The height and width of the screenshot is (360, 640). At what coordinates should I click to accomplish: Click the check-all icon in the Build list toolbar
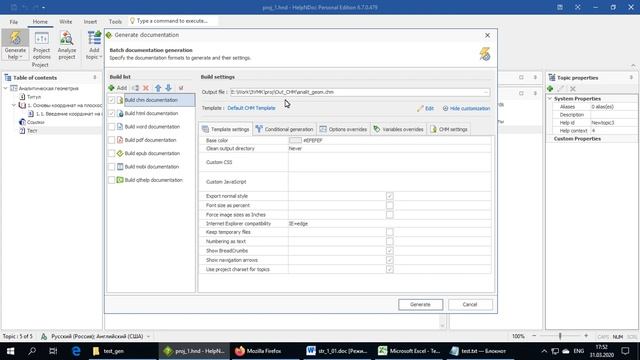(181, 88)
